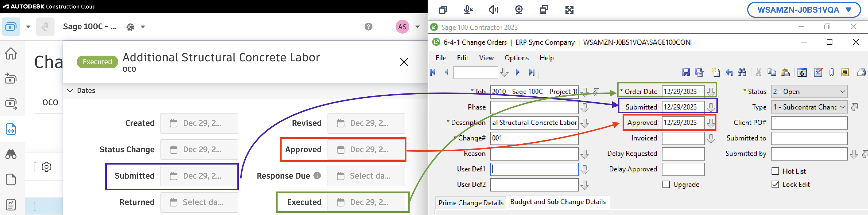Image resolution: width=868 pixels, height=215 pixels.
Task: Open document icon in Autodesk sidebar
Action: click(x=11, y=179)
